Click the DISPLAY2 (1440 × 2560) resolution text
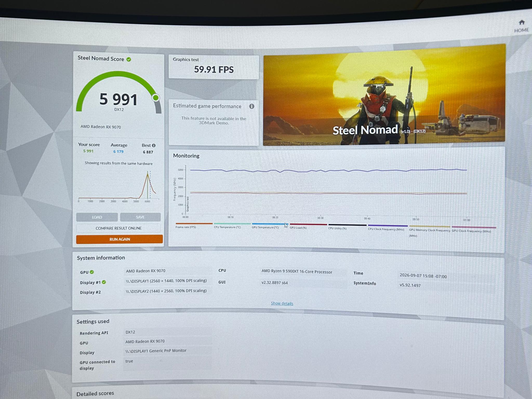 166,291
